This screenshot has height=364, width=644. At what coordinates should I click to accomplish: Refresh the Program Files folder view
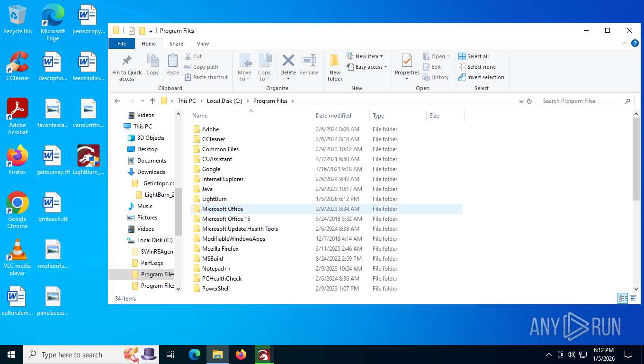[529, 101]
